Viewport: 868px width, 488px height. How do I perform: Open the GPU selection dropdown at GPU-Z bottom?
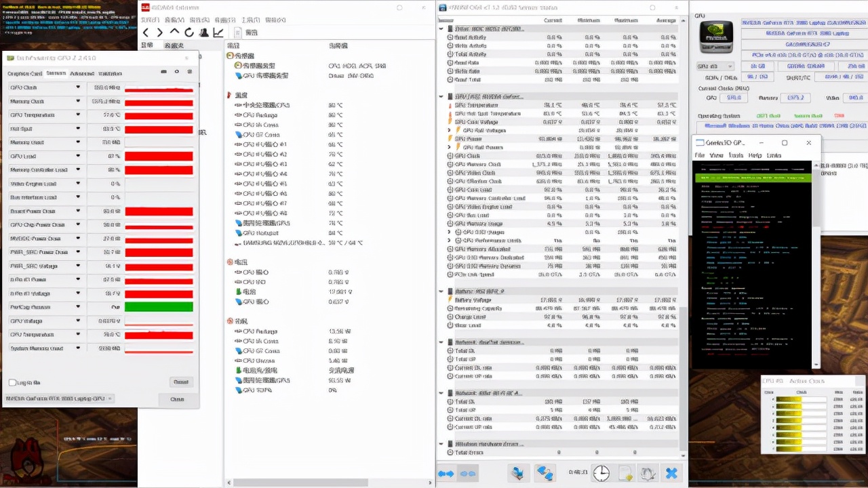[x=59, y=399]
